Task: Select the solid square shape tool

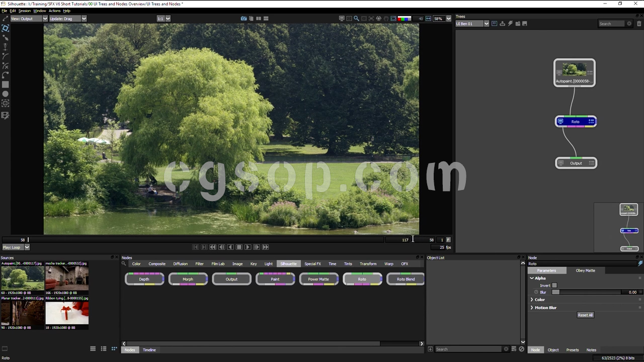Action: (x=5, y=84)
